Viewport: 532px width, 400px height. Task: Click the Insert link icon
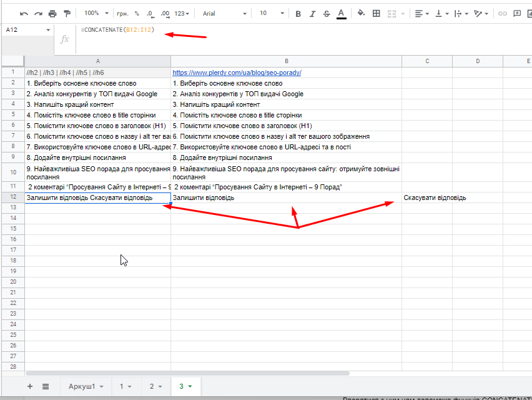(x=503, y=13)
